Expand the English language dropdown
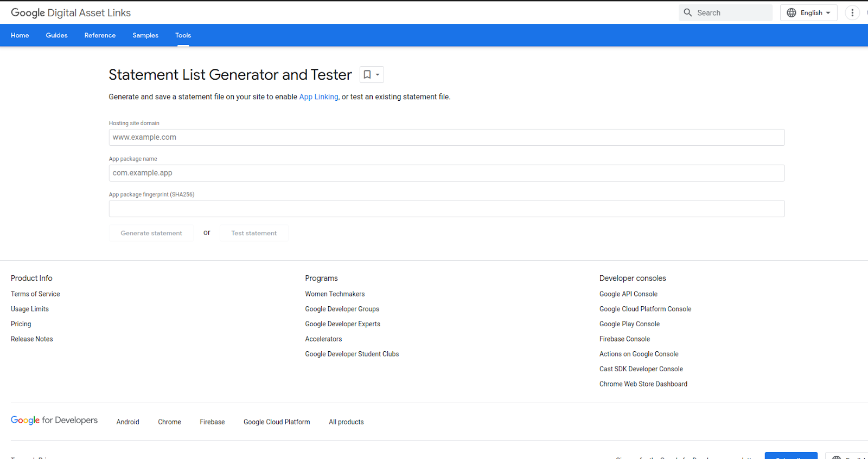This screenshot has width=868, height=459. 809,12
